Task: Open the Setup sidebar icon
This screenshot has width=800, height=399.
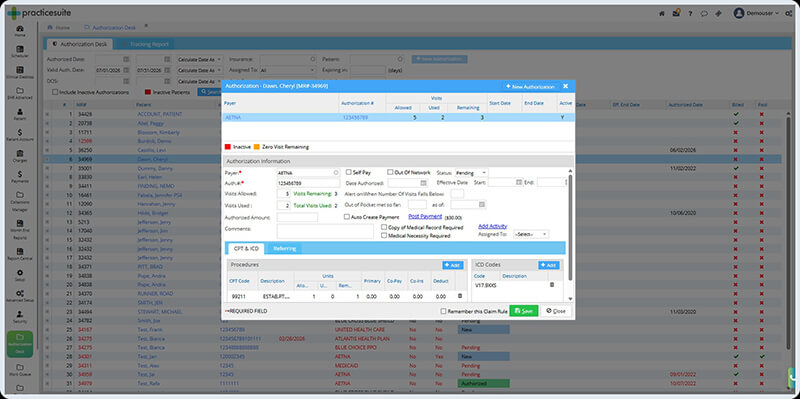Action: click(x=19, y=275)
